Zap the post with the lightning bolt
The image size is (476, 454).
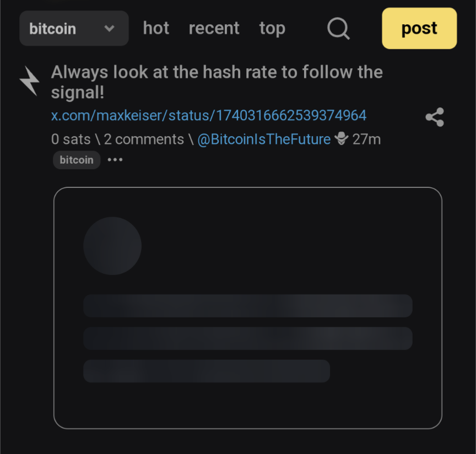29,81
